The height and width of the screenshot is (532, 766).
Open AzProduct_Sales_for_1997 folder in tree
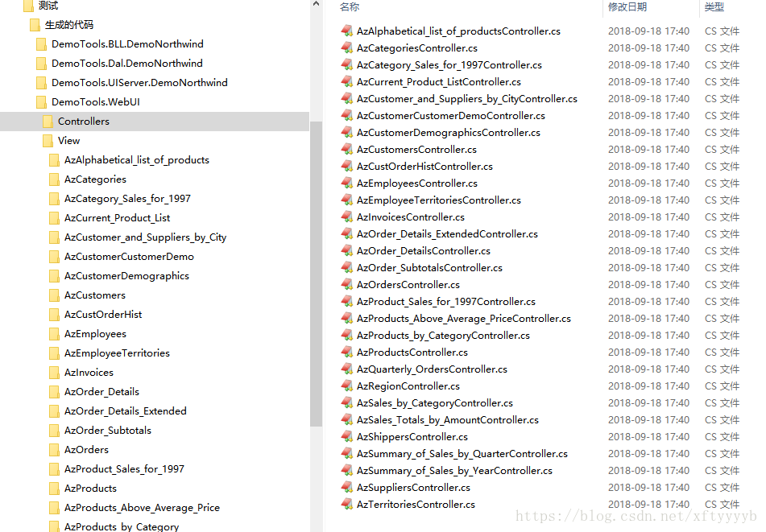click(124, 469)
